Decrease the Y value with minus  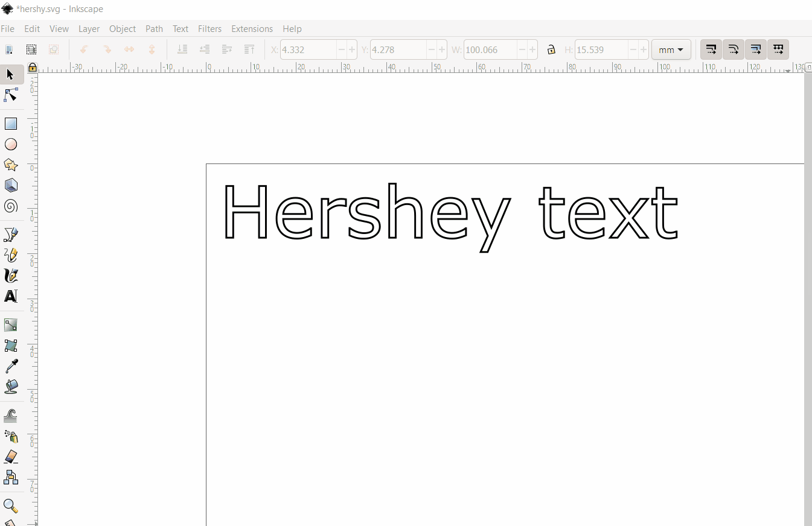(x=432, y=49)
